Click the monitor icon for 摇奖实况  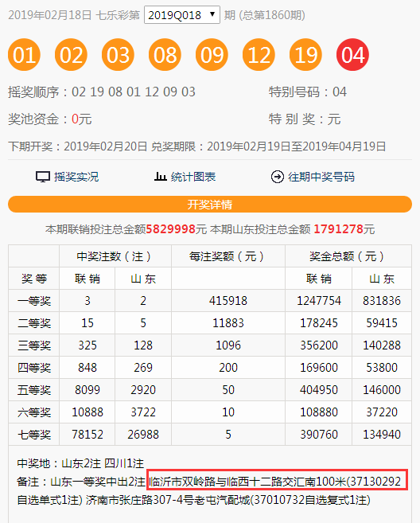point(43,177)
